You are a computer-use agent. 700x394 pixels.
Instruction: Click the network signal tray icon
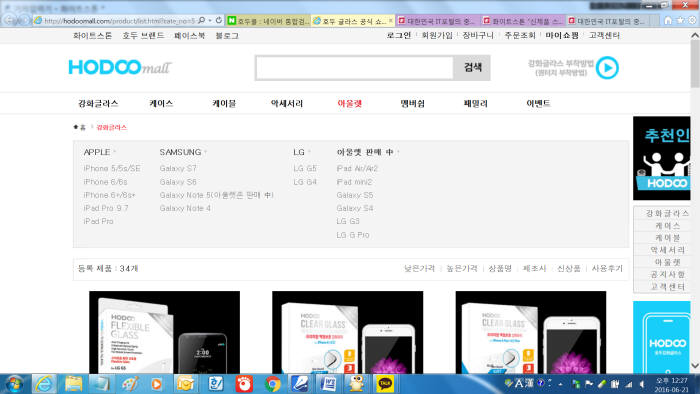(x=629, y=384)
